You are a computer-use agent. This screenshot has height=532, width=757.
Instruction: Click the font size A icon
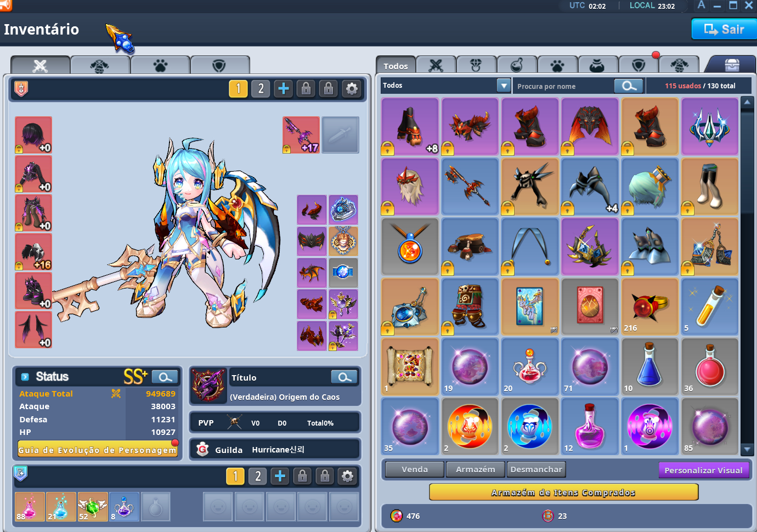[701, 5]
